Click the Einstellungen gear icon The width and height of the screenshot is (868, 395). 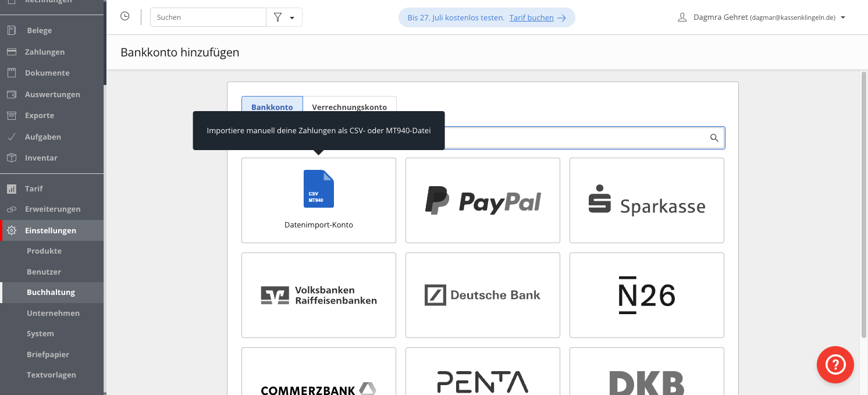click(x=11, y=230)
